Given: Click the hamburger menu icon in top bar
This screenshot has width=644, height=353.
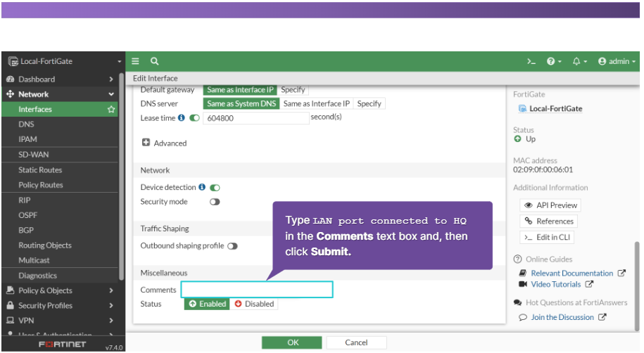Looking at the screenshot, I should pos(135,61).
